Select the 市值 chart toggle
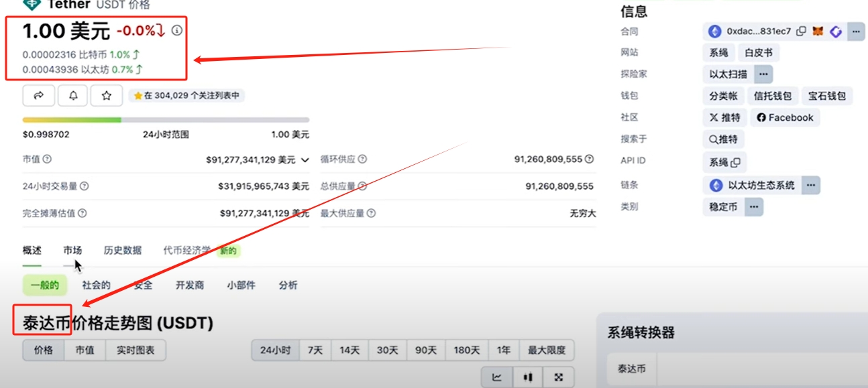The height and width of the screenshot is (388, 868). tap(85, 350)
